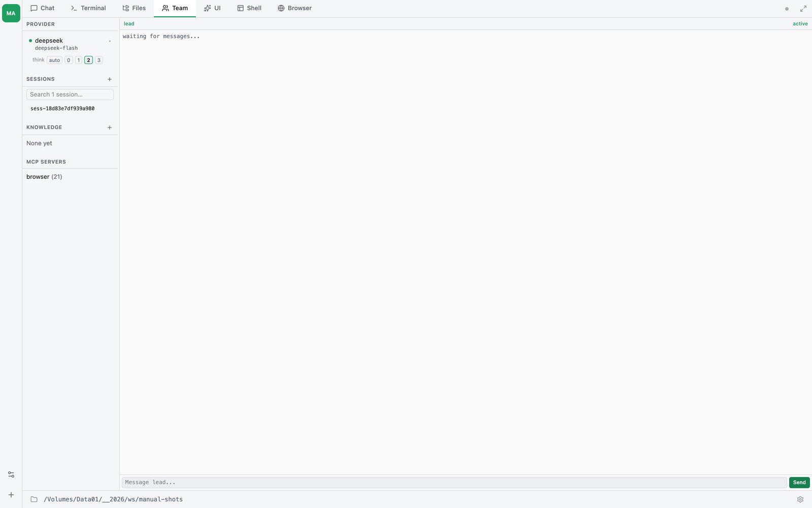Focus the Message lead input field

pyautogui.click(x=454, y=483)
